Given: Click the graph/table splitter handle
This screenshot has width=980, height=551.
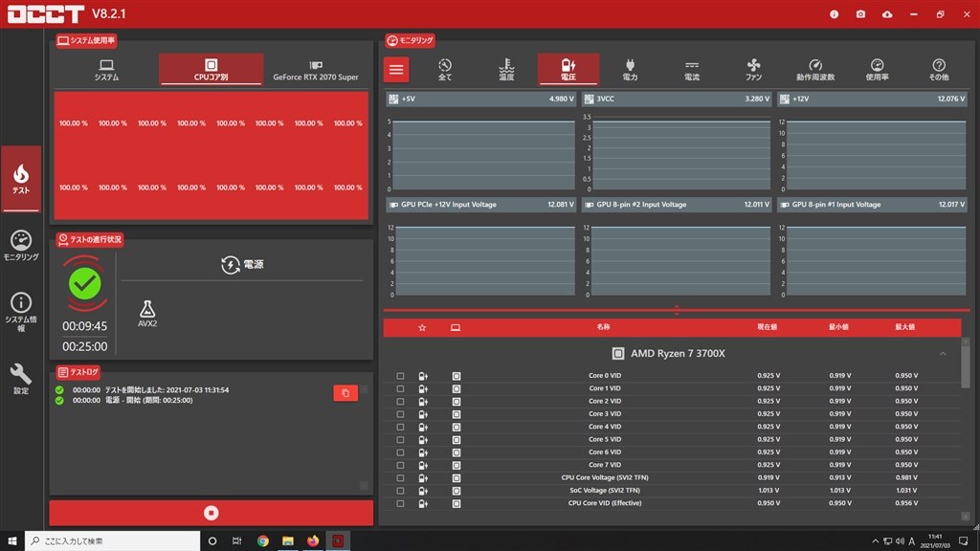Looking at the screenshot, I should click(x=677, y=310).
